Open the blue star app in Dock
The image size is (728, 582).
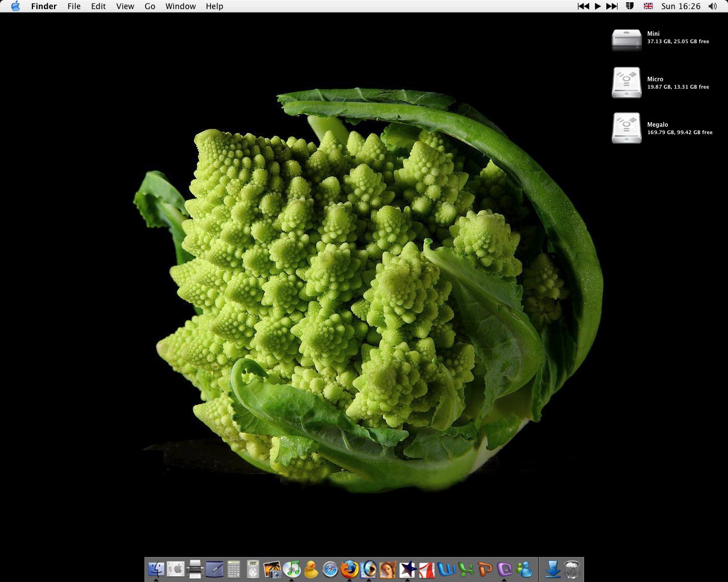point(407,569)
